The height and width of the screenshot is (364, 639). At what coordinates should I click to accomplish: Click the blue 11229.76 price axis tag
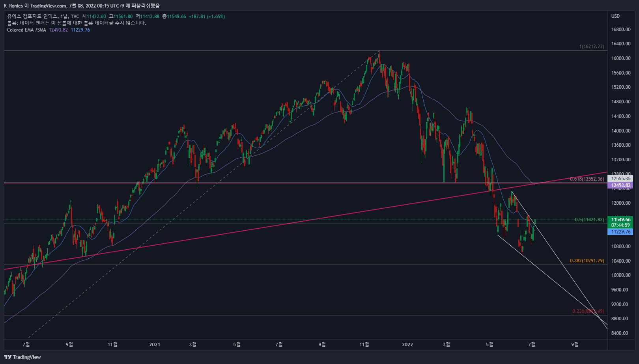621,232
